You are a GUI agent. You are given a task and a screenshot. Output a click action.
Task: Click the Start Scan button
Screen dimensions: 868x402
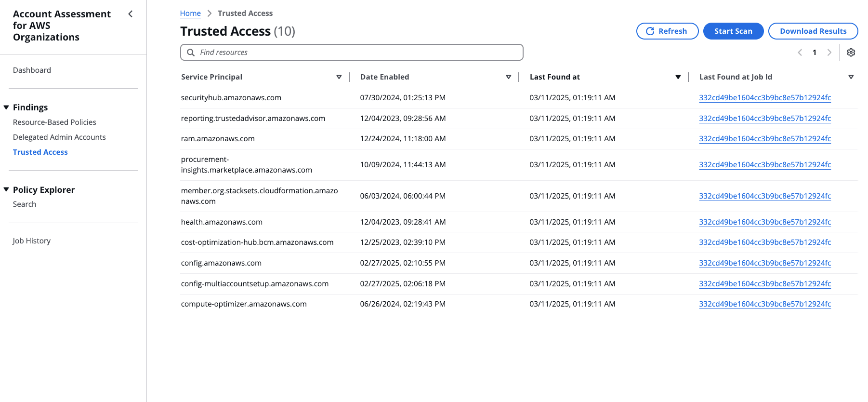pos(733,31)
